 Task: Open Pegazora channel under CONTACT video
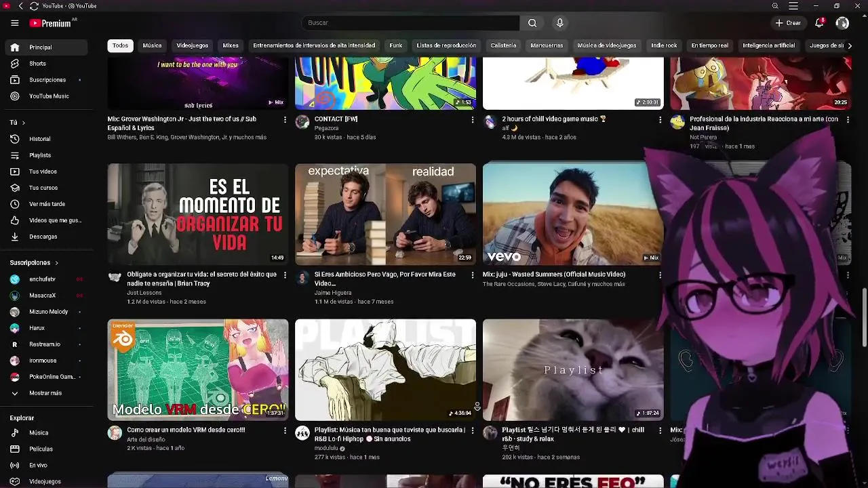pyautogui.click(x=326, y=128)
